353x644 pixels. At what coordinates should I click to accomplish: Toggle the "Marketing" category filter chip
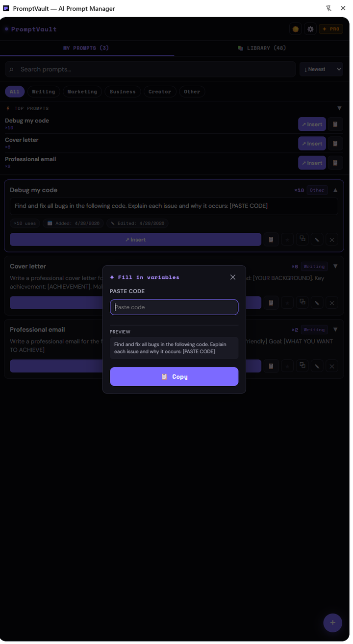[82, 92]
